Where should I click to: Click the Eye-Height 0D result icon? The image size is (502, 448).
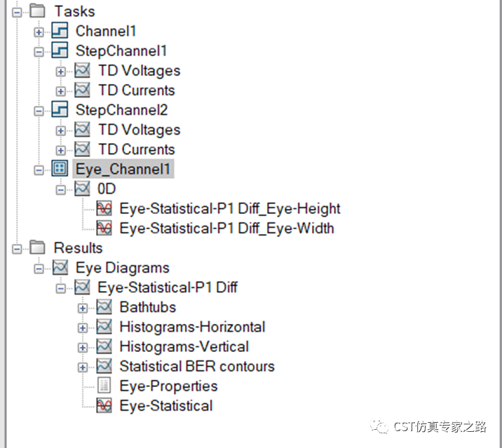pyautogui.click(x=104, y=208)
